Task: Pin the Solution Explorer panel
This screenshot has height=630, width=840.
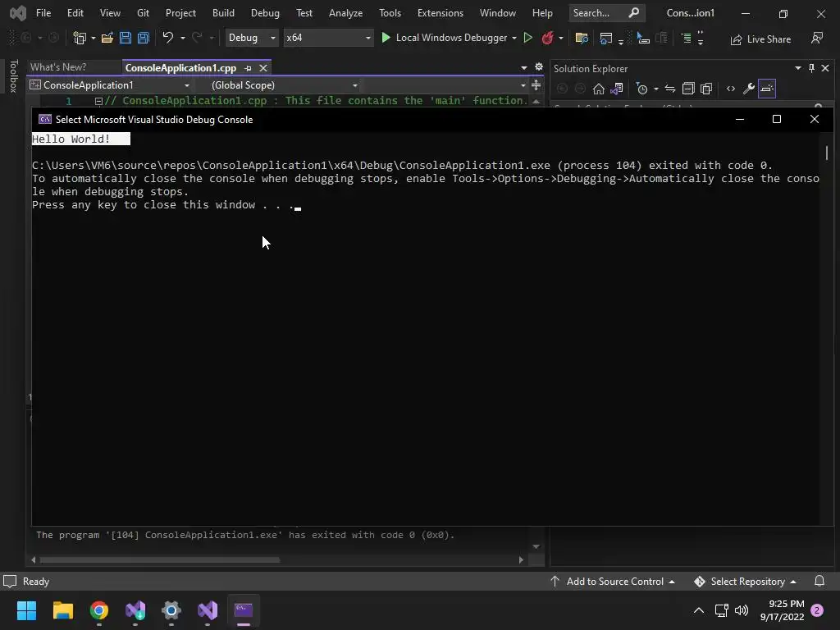Action: (x=811, y=68)
